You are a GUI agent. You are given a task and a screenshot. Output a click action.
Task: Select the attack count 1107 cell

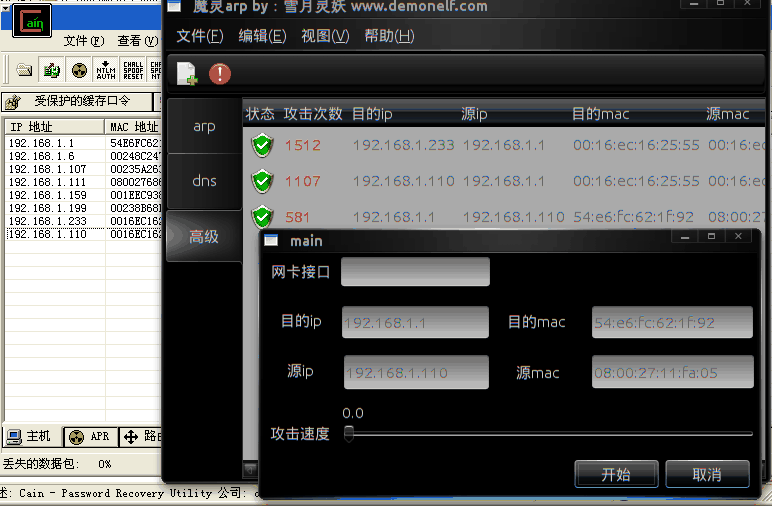click(303, 181)
